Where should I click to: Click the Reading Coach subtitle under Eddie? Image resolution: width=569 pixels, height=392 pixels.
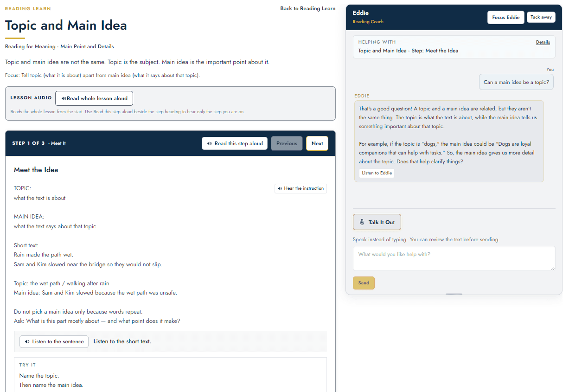[x=368, y=22]
